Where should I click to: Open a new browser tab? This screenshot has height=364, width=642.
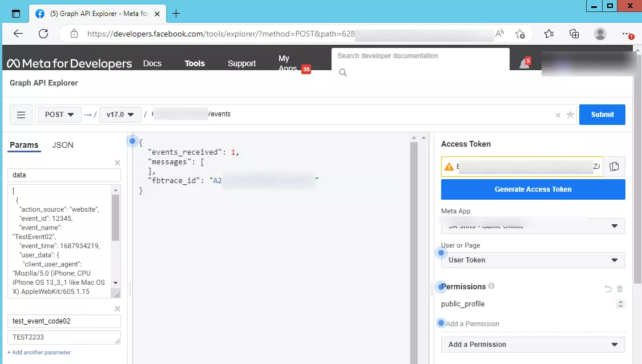(x=176, y=14)
